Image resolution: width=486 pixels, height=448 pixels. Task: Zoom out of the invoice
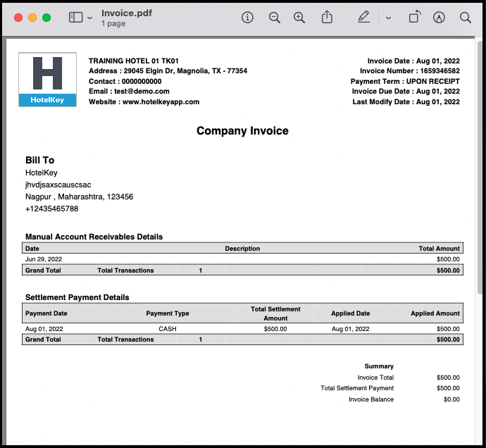274,18
